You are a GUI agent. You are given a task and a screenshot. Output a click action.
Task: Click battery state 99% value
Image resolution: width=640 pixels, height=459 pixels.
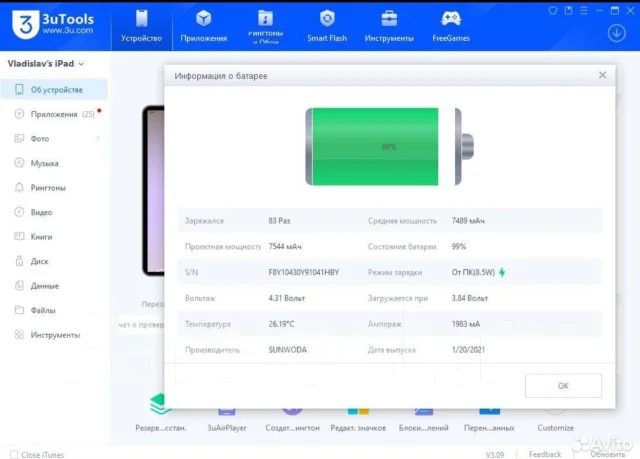[459, 246]
